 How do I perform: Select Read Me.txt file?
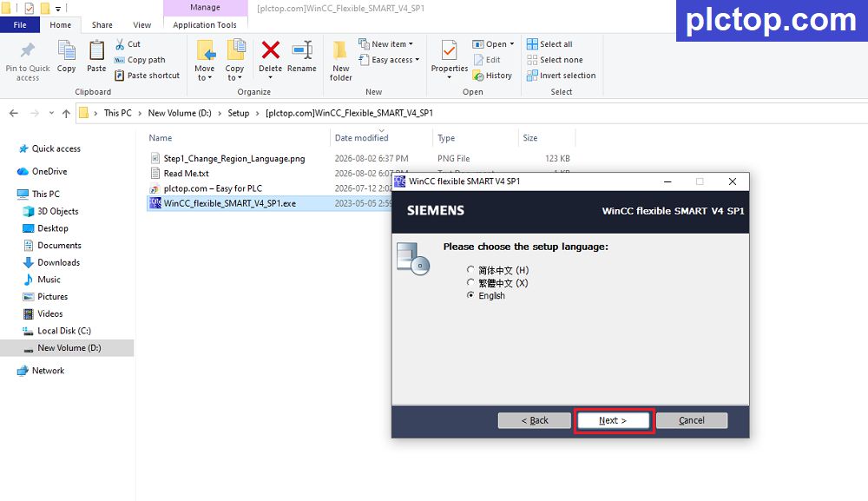pyautogui.click(x=186, y=174)
